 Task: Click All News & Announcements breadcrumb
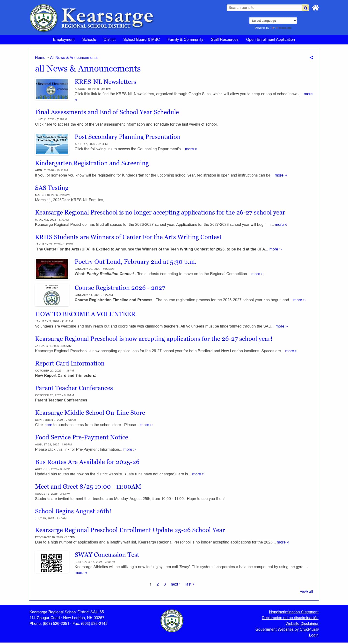(x=74, y=57)
